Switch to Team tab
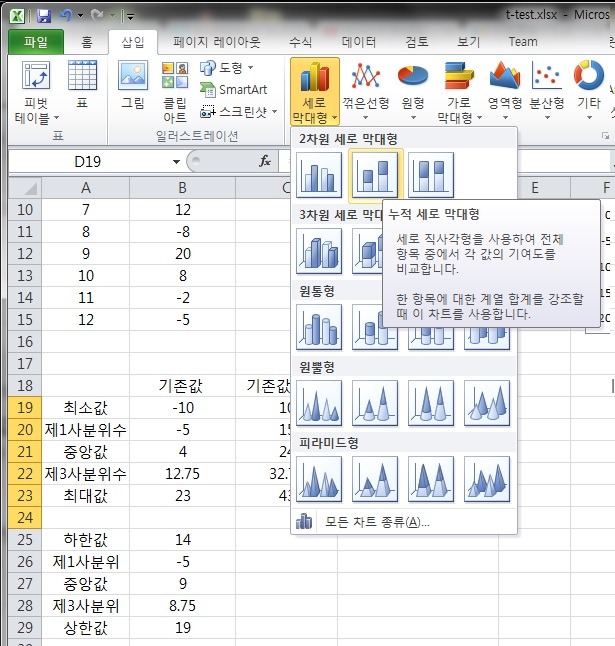 pyautogui.click(x=523, y=42)
